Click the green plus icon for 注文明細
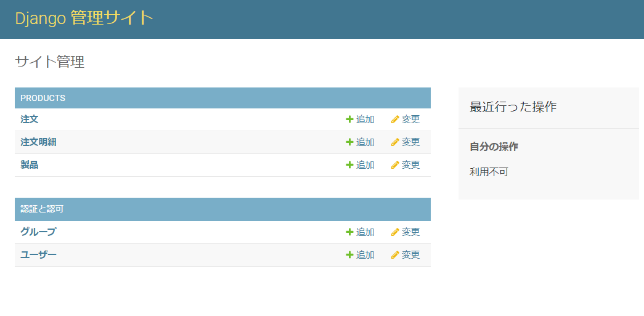 pyautogui.click(x=349, y=142)
